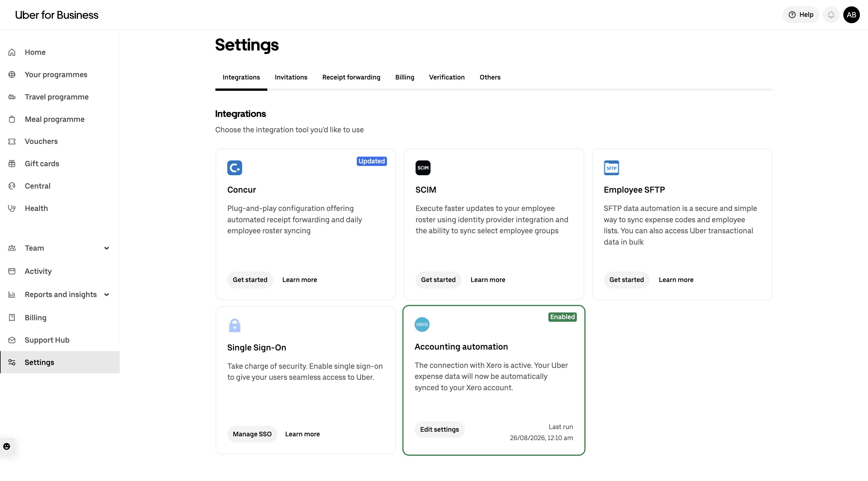Click the Gift cards present icon

12,164
